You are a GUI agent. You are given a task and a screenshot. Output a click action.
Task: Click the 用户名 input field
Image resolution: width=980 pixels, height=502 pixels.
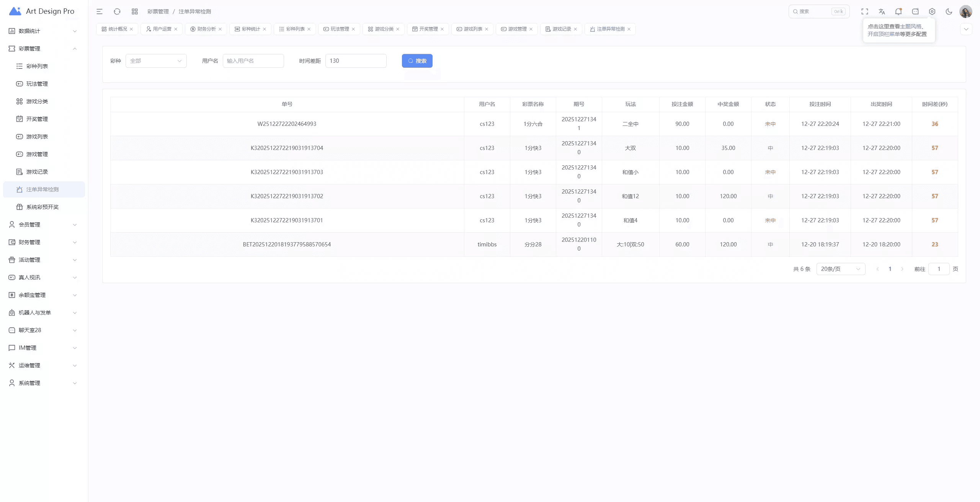[253, 61]
